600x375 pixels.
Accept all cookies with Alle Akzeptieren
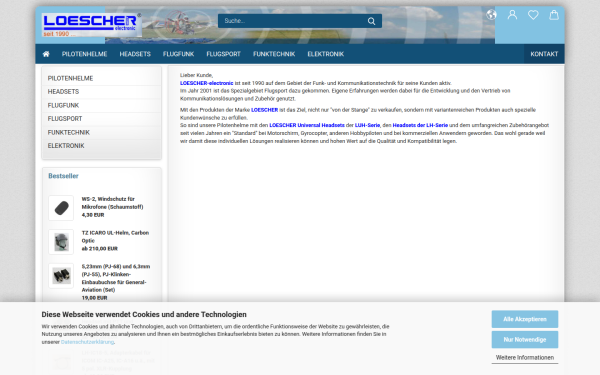[x=525, y=319]
